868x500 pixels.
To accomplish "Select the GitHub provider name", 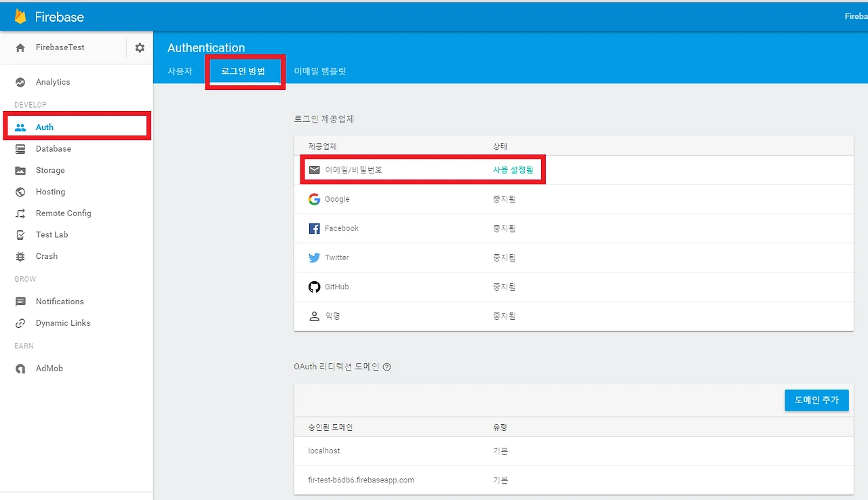I will coord(337,287).
